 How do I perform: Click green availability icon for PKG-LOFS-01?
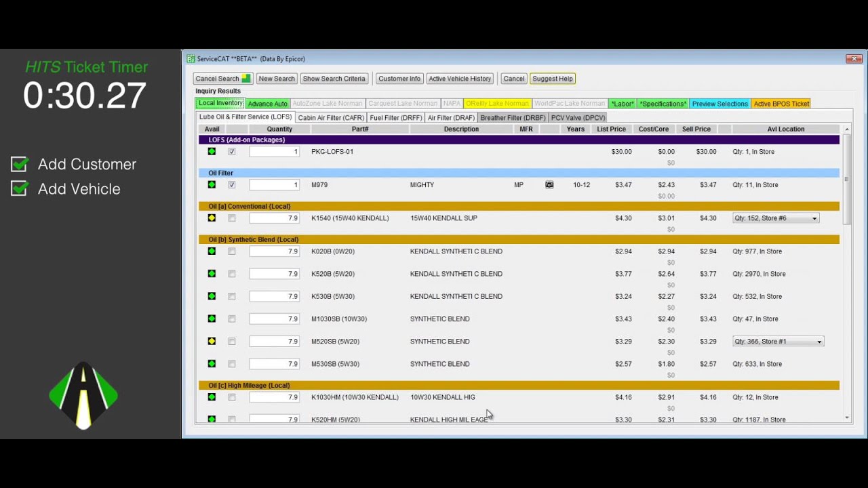point(212,151)
